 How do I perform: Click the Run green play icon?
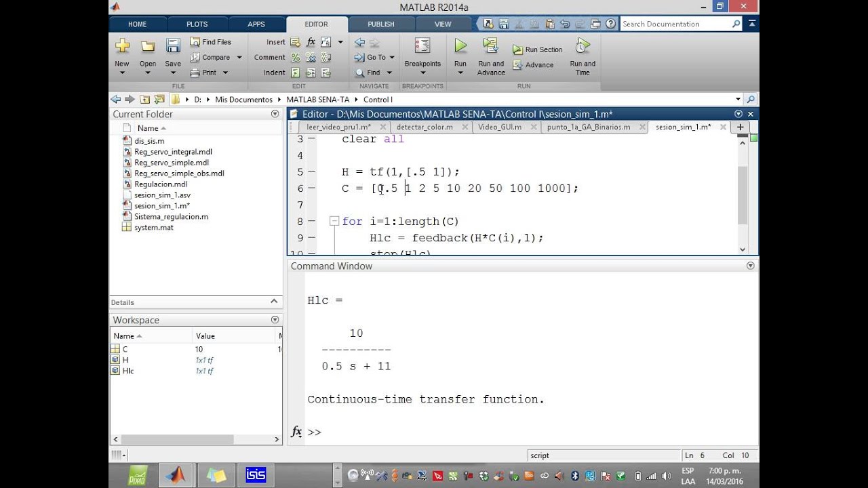pyautogui.click(x=460, y=46)
